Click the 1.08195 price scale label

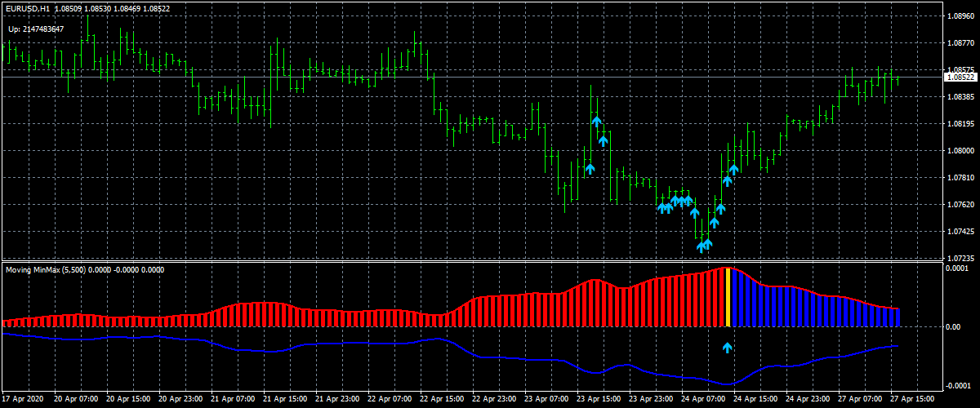point(960,123)
